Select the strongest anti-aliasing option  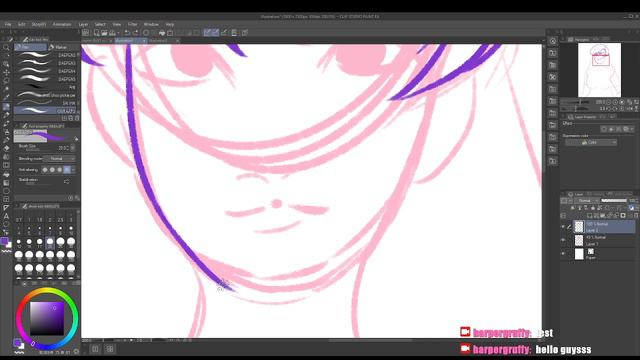[67, 170]
